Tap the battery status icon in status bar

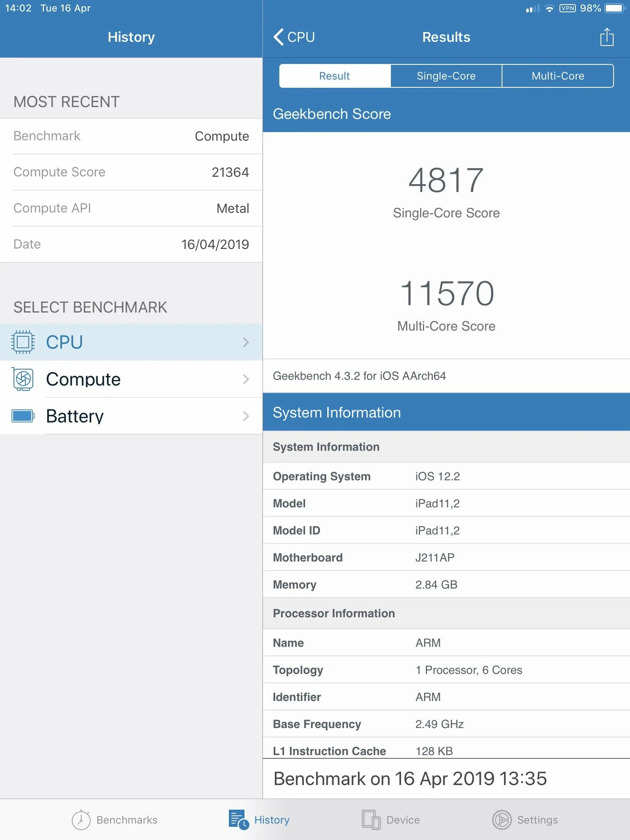[x=615, y=8]
